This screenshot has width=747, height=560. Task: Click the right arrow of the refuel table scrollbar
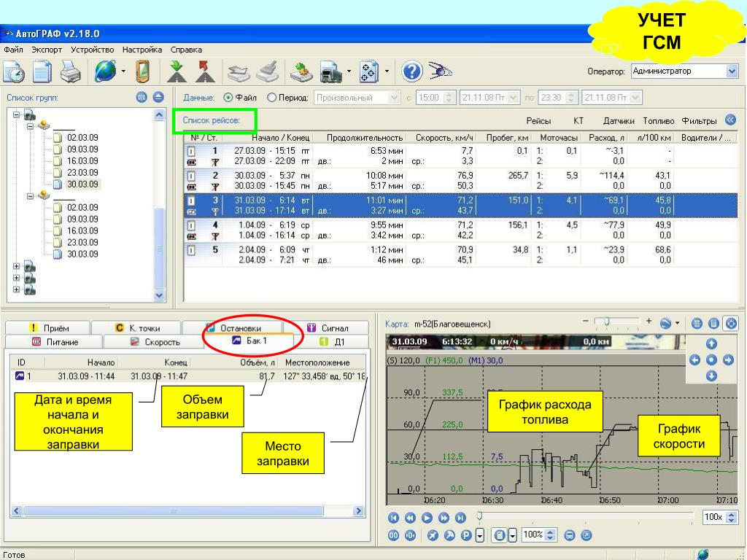[359, 511]
